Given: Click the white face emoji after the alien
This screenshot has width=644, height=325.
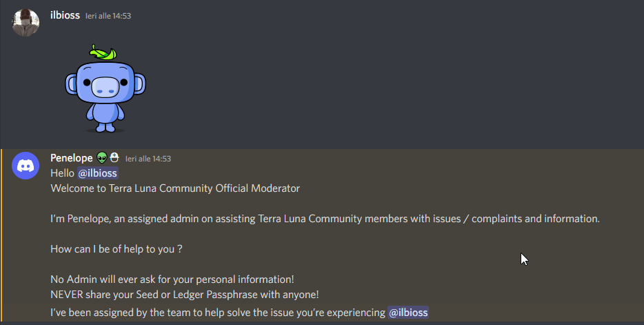Looking at the screenshot, I should pyautogui.click(x=114, y=157).
